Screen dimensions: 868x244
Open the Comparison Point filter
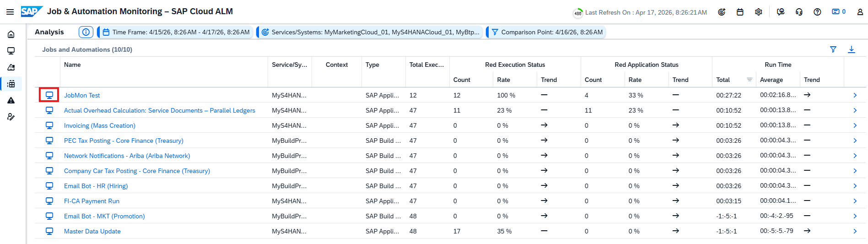[547, 32]
